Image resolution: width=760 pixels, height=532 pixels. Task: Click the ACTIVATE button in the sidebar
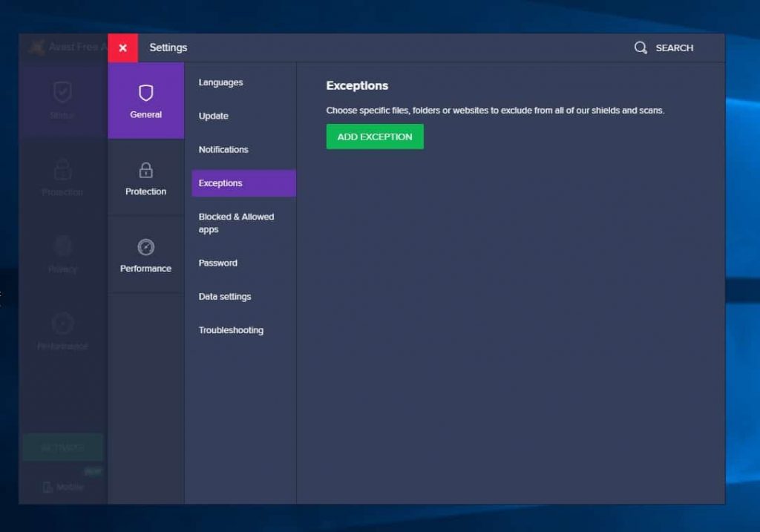tap(62, 447)
